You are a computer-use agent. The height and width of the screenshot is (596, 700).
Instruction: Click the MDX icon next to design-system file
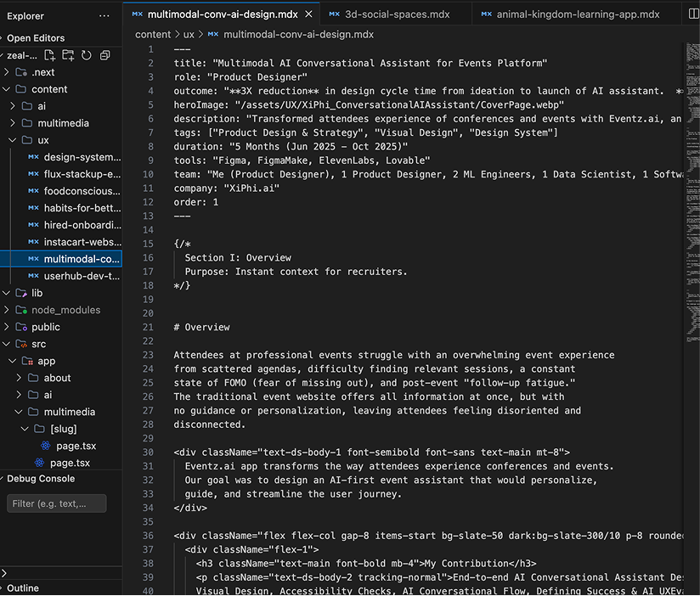coord(33,157)
